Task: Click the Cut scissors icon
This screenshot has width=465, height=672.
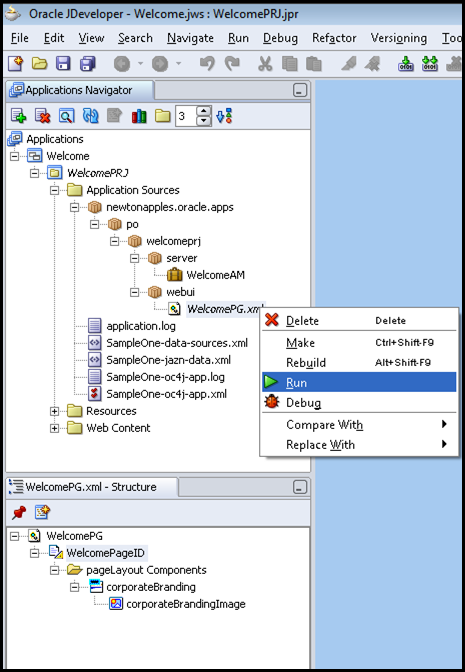Action: (265, 64)
